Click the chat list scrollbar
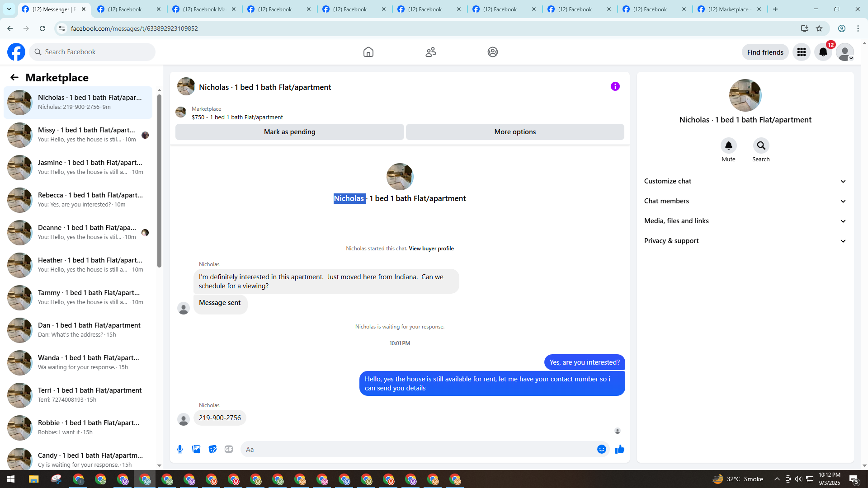This screenshot has height=488, width=868. coord(159,181)
